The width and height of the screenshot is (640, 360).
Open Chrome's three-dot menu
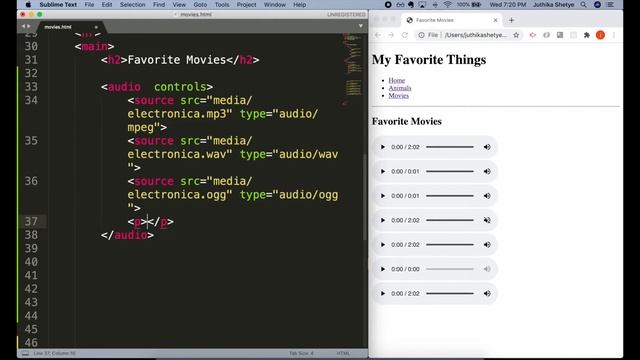613,35
